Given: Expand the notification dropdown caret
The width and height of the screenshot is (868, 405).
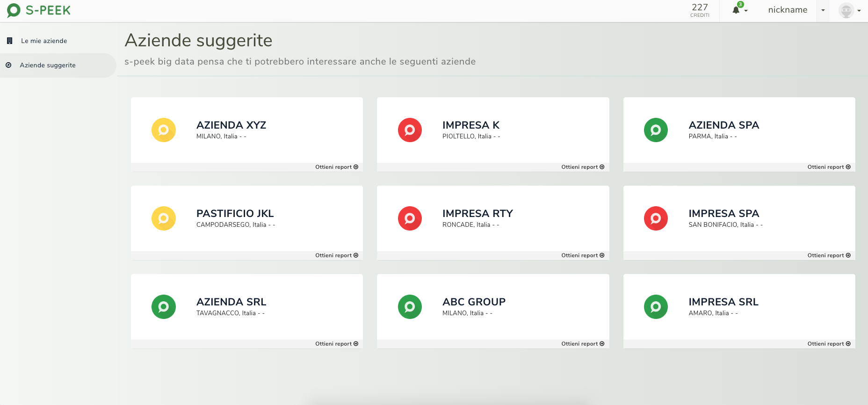Looking at the screenshot, I should [x=746, y=11].
